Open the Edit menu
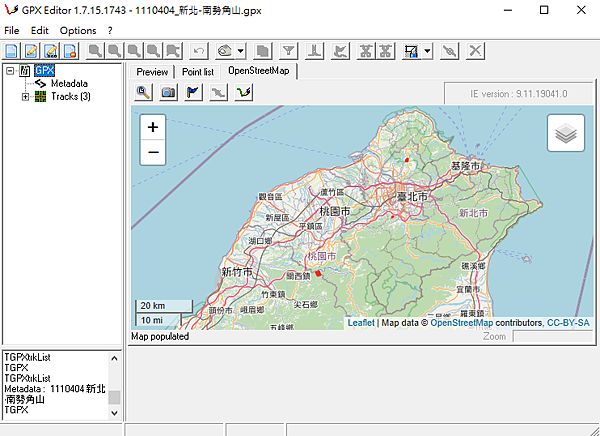This screenshot has height=436, width=600. 40,31
